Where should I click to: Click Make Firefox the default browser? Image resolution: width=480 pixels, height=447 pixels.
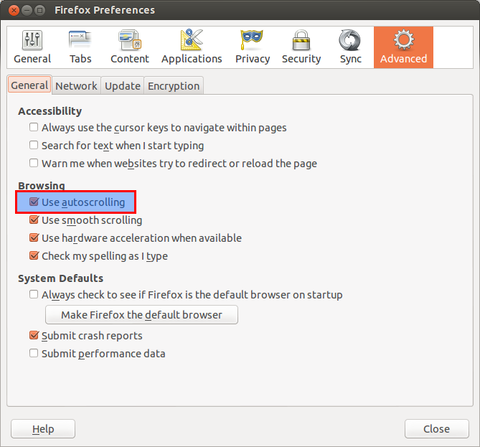coord(142,315)
